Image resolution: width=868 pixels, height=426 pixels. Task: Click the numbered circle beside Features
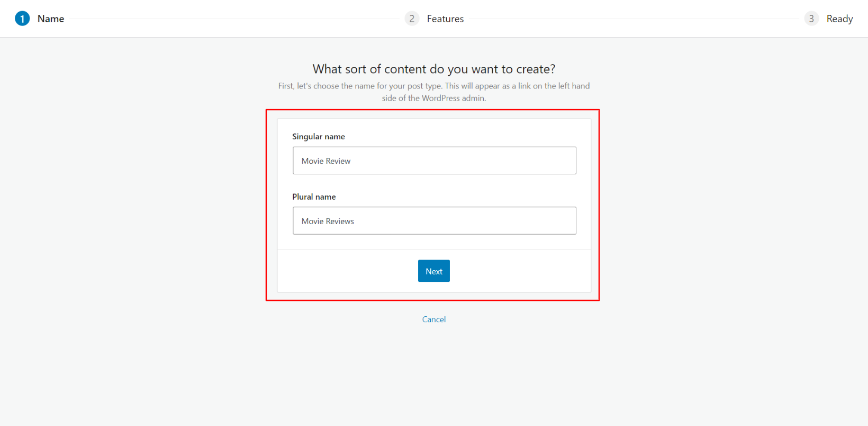click(x=412, y=19)
